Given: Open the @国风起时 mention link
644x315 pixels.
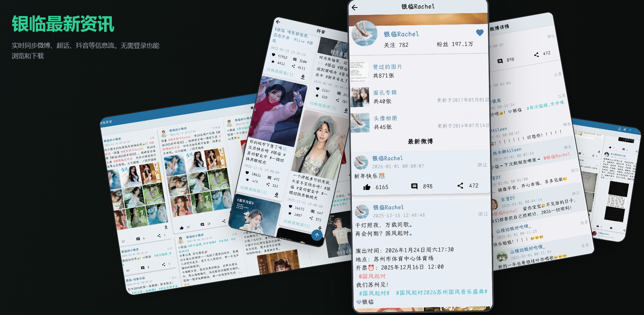Looking at the screenshot, I should tap(372, 276).
